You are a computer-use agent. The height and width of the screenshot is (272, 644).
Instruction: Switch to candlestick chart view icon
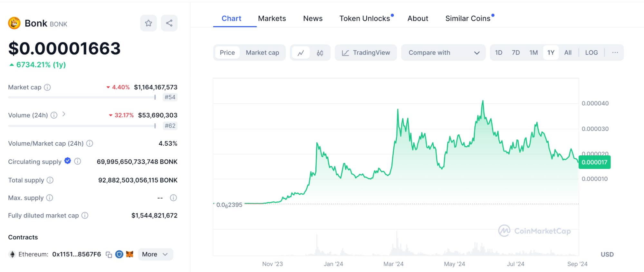point(320,53)
